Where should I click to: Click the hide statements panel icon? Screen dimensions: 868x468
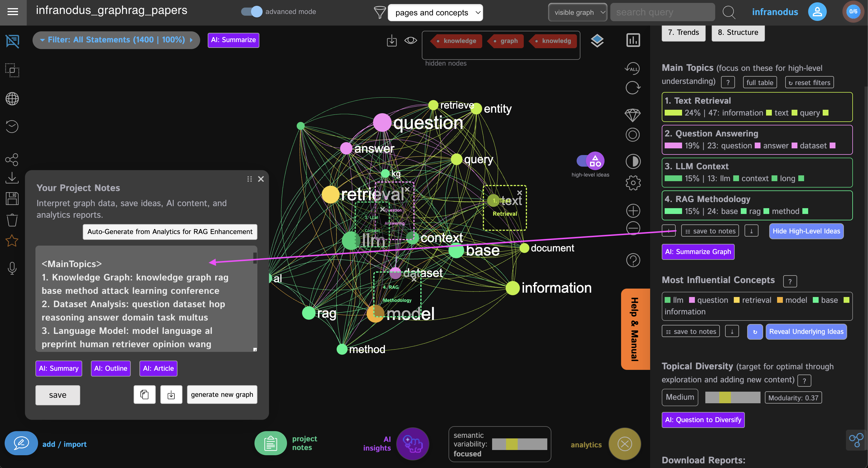click(12, 41)
